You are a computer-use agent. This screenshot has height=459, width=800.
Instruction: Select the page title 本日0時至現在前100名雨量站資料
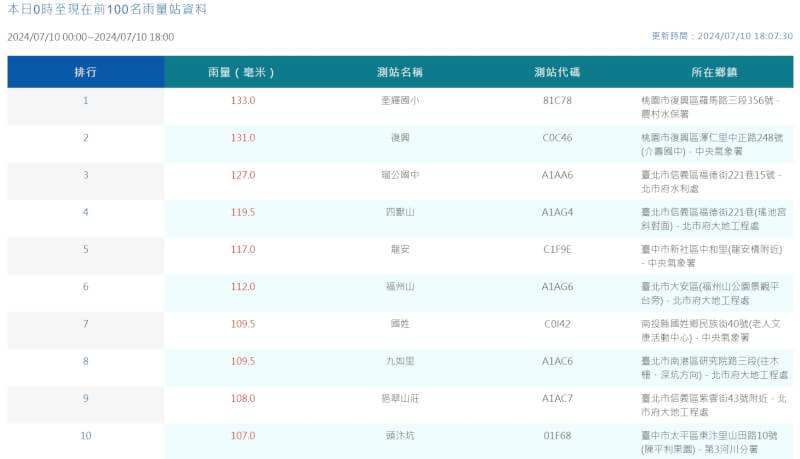point(107,9)
